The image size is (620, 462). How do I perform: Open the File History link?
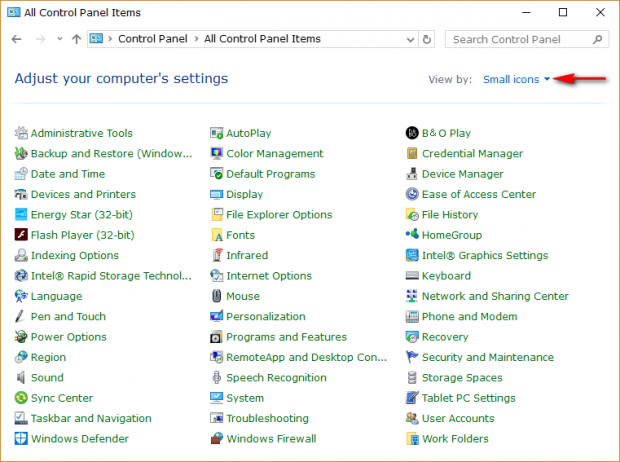pos(450,214)
